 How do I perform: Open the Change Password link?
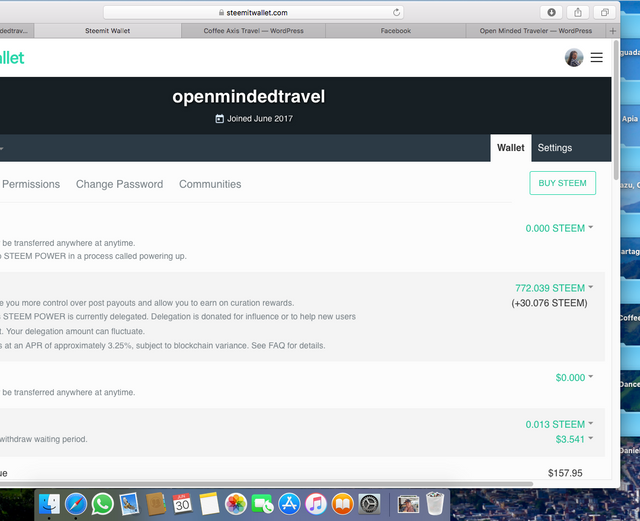[120, 184]
